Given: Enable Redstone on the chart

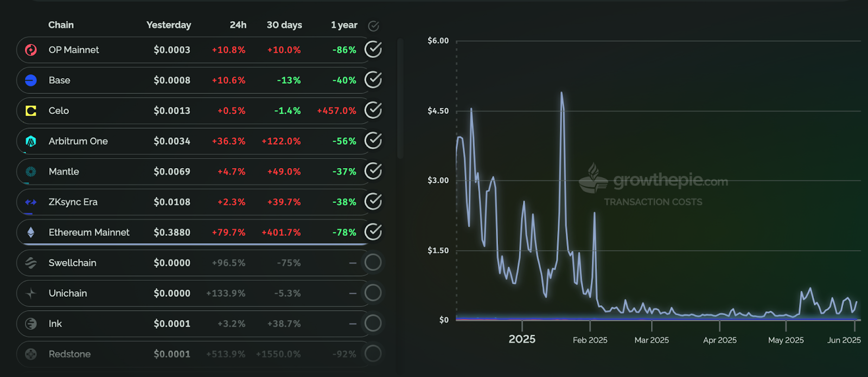Looking at the screenshot, I should pyautogui.click(x=373, y=354).
